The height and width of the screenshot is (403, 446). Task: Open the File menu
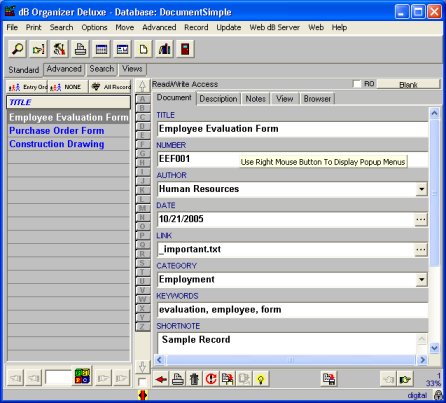click(x=12, y=27)
